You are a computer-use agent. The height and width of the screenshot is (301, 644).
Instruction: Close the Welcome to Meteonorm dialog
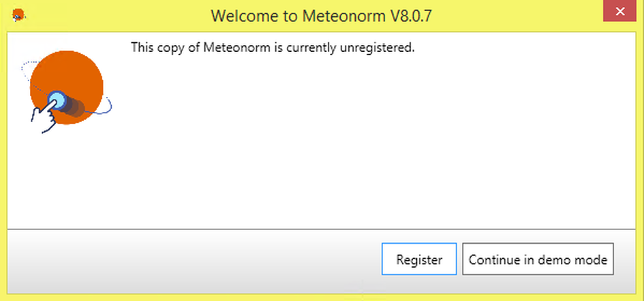pos(620,12)
